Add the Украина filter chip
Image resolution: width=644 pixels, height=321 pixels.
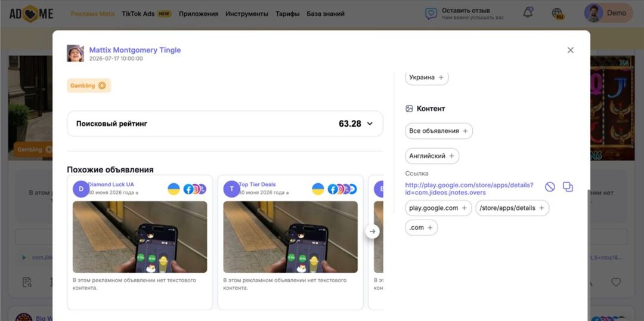point(427,78)
